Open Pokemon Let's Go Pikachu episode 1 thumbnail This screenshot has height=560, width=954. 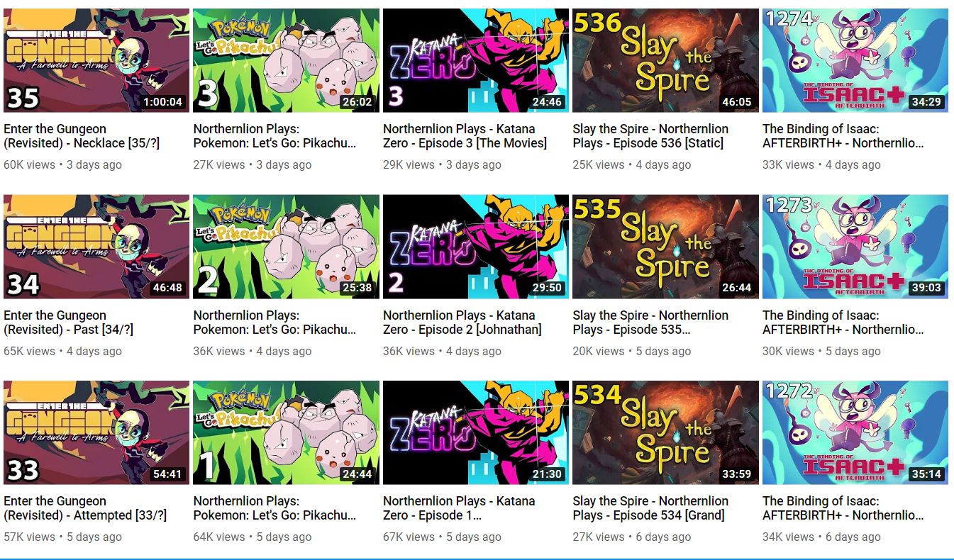click(x=286, y=432)
